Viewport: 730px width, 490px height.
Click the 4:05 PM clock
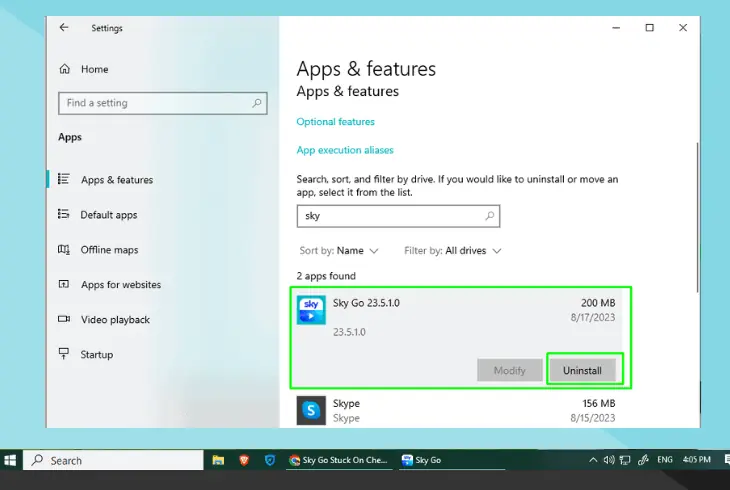tap(696, 460)
